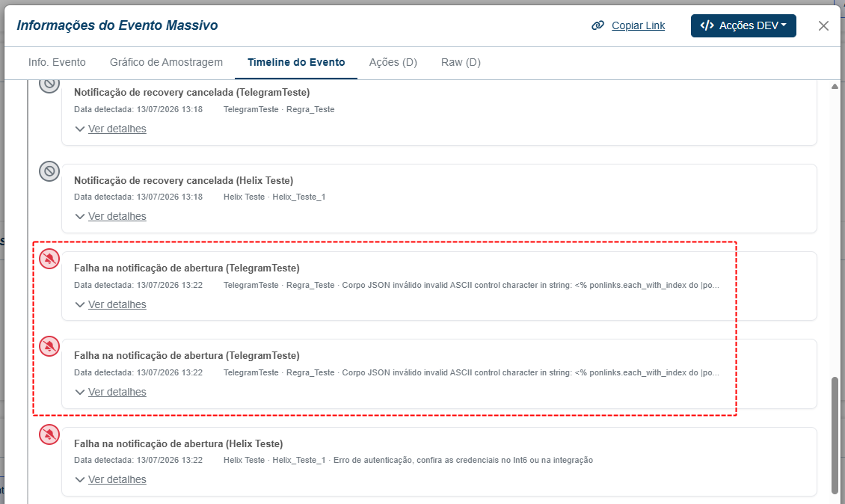This screenshot has width=845, height=504.
Task: Click the scrollbar up arrow of the timeline
Action: point(835,86)
